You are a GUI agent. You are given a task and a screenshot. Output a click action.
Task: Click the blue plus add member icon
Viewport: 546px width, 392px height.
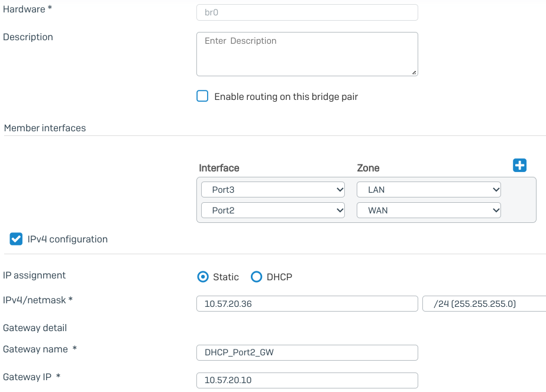(519, 166)
